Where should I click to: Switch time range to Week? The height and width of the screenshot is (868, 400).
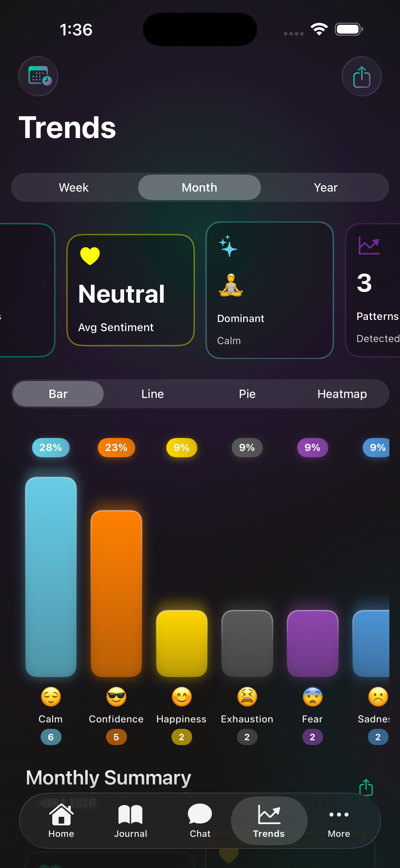[x=74, y=187]
